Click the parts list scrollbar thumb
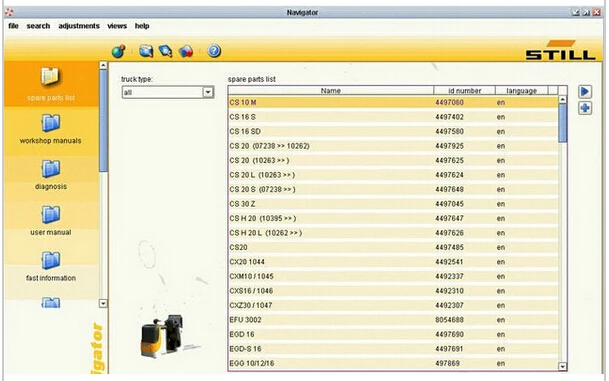 coord(562,123)
